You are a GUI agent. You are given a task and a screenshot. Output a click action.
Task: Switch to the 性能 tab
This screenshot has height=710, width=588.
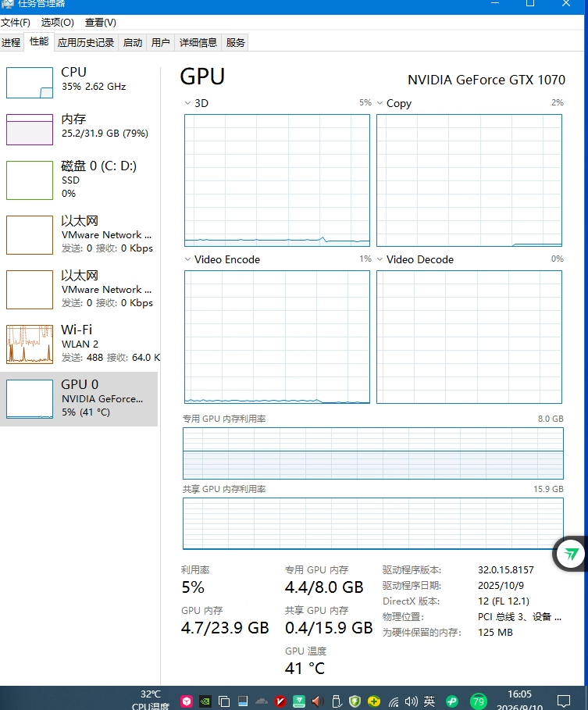(x=39, y=41)
